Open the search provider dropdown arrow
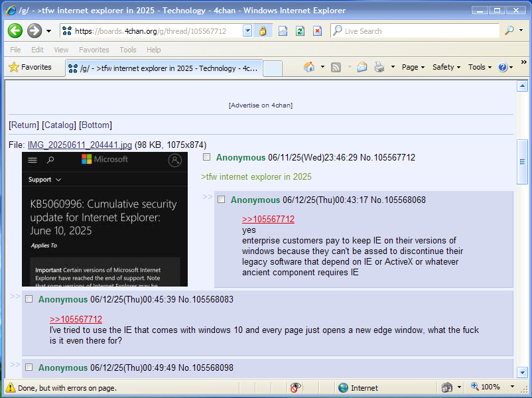This screenshot has width=532, height=398. (x=521, y=31)
